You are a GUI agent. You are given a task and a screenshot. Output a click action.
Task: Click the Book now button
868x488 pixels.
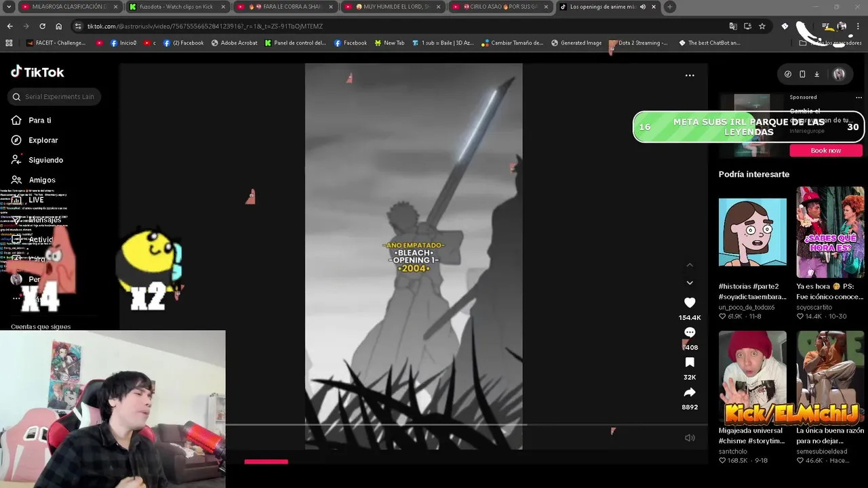coord(826,150)
